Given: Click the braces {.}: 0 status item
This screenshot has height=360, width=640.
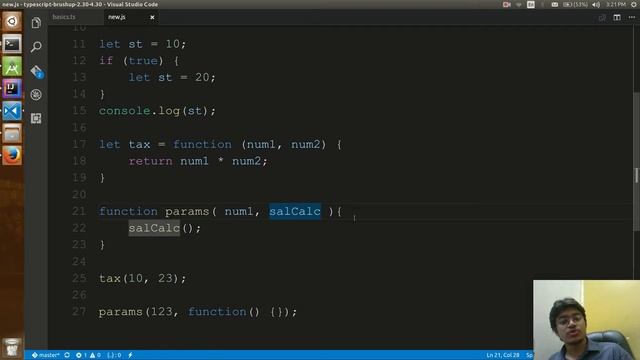Looking at the screenshot, I should 114,355.
